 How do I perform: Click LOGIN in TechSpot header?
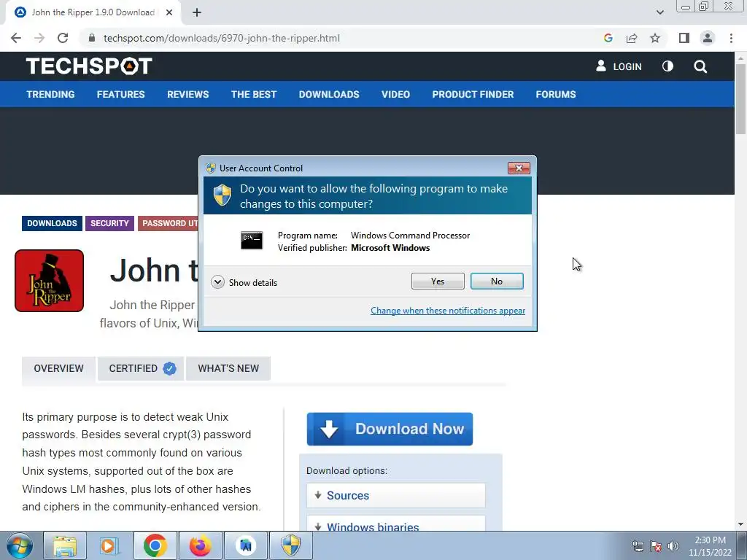pos(619,66)
